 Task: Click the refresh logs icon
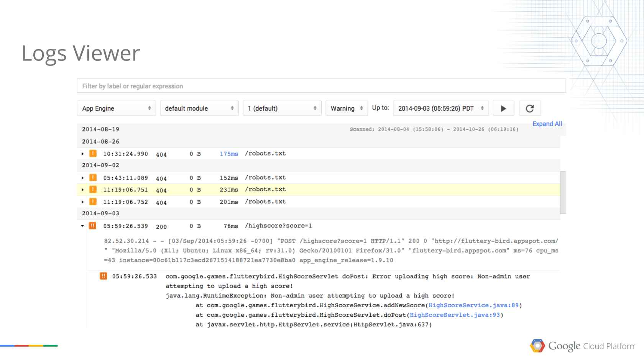pos(530,108)
